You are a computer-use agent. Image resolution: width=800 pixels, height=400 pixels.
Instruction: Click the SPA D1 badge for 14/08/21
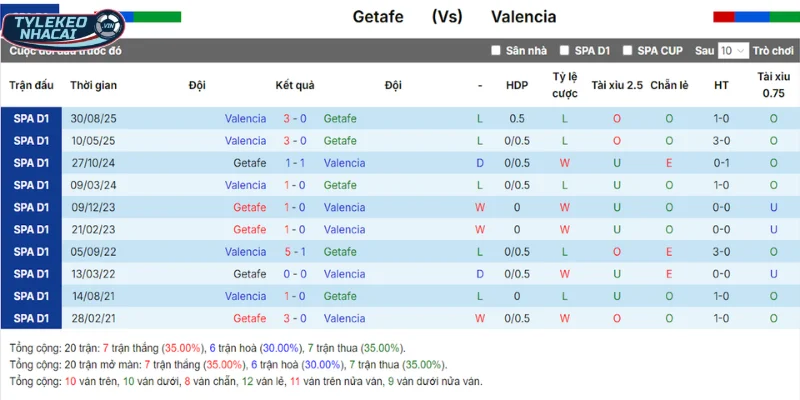pos(31,296)
